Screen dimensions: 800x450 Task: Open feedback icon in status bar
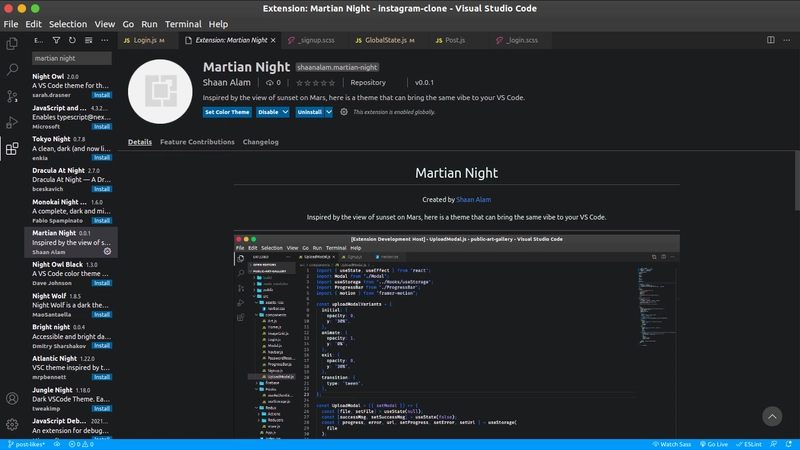point(773,444)
